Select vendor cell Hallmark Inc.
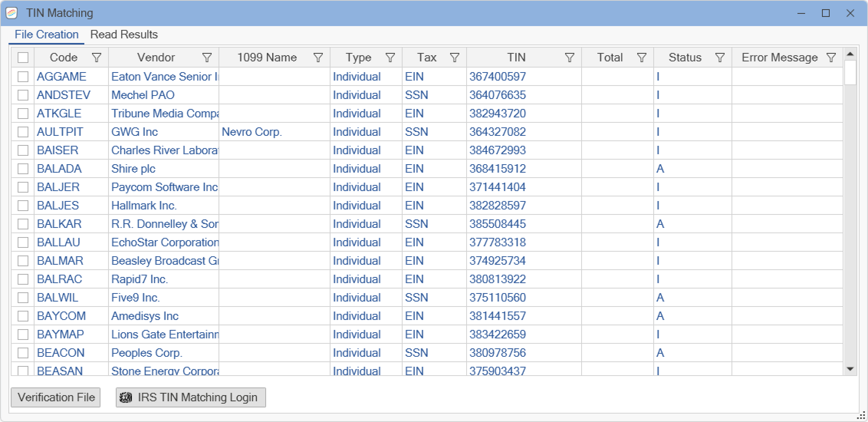This screenshot has width=868, height=422. point(164,206)
